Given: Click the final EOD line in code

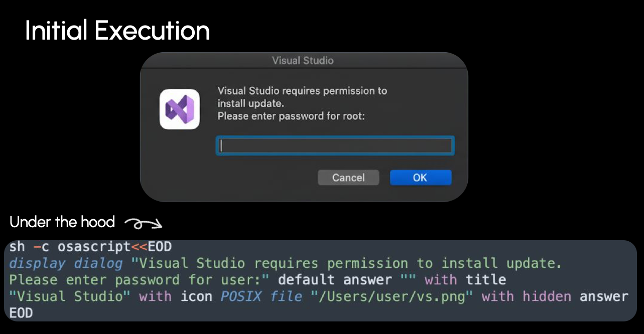Looking at the screenshot, I should (21, 313).
